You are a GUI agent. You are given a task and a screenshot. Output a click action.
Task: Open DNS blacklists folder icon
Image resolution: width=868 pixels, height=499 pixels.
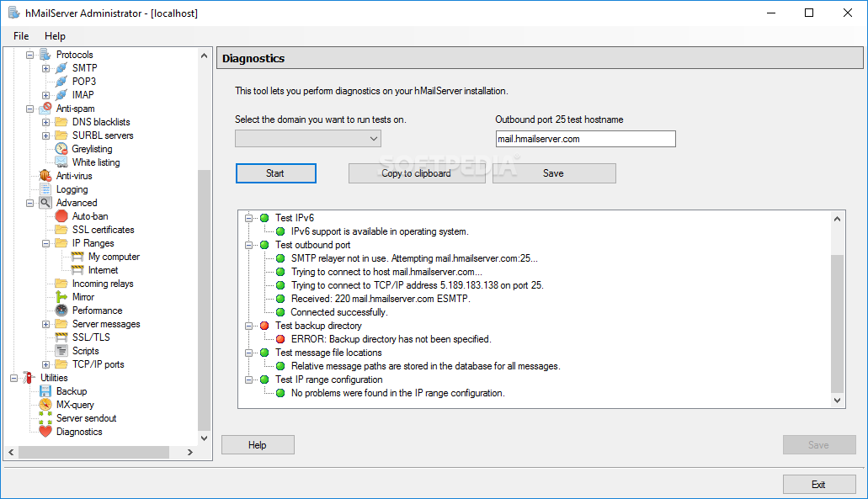coord(61,122)
